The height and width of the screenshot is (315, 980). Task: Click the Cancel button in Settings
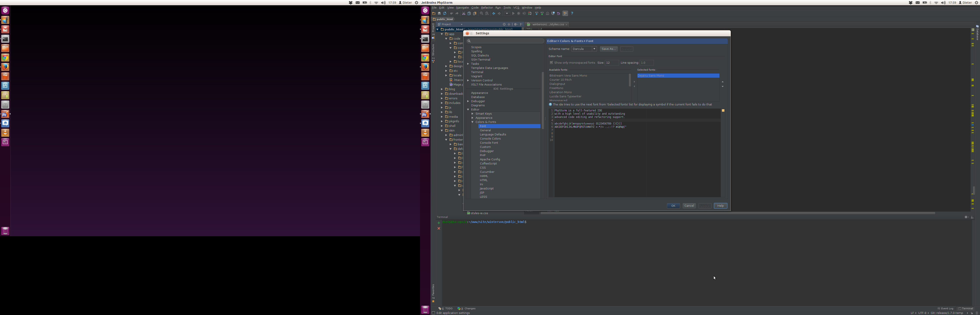click(689, 206)
